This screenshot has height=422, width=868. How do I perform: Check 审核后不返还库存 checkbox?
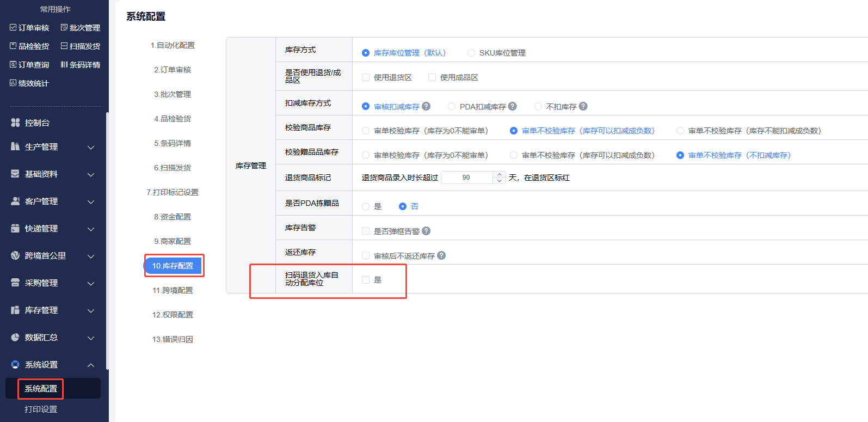pos(366,255)
